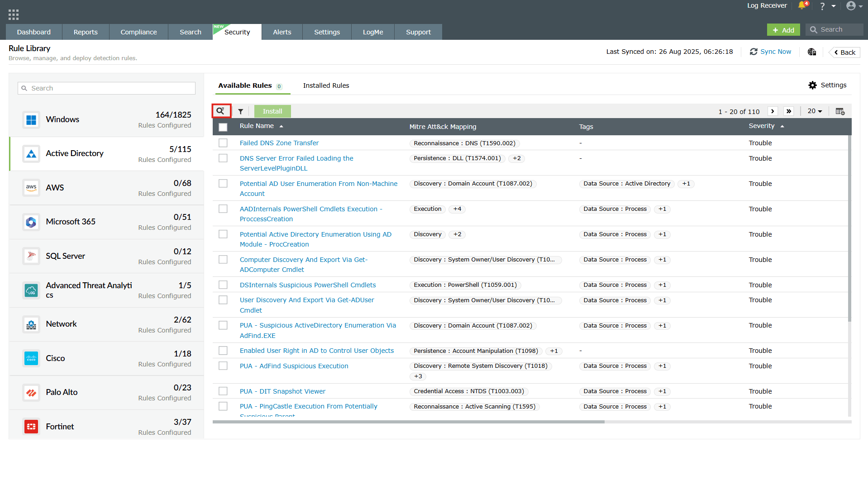Screen dimensions: 868x480
Task: Open PUA - DIT Snapshot Viewer rule
Action: click(x=282, y=391)
